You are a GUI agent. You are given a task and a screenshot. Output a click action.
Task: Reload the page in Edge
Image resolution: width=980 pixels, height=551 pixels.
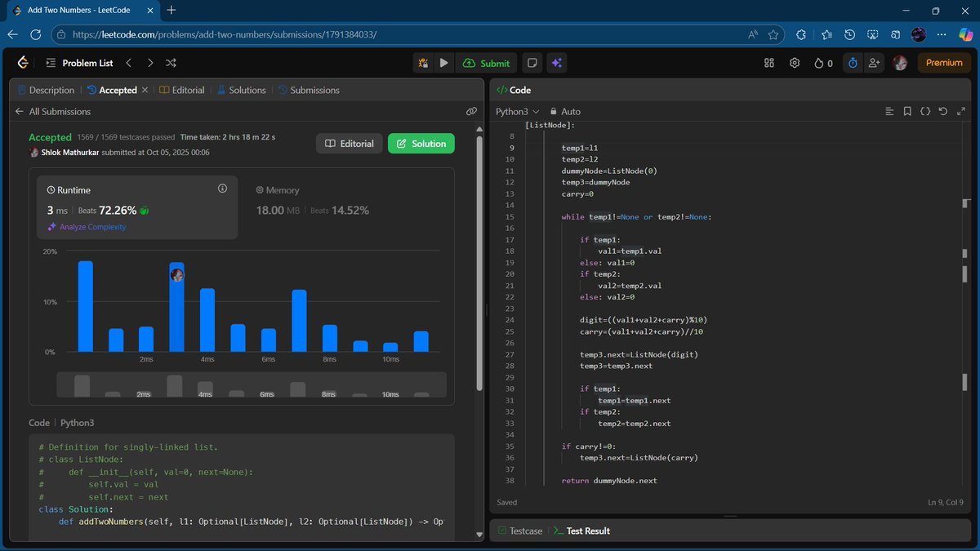pos(35,34)
